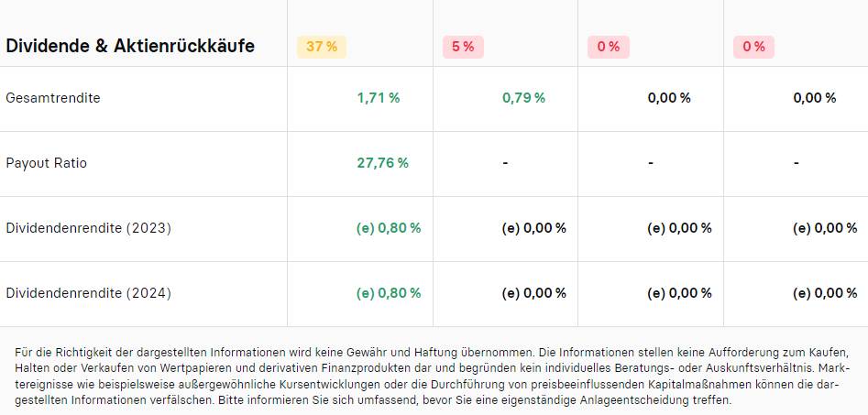The image size is (868, 415).
Task: Click the green 1,71 % Gesamtrendite value
Action: (x=379, y=98)
